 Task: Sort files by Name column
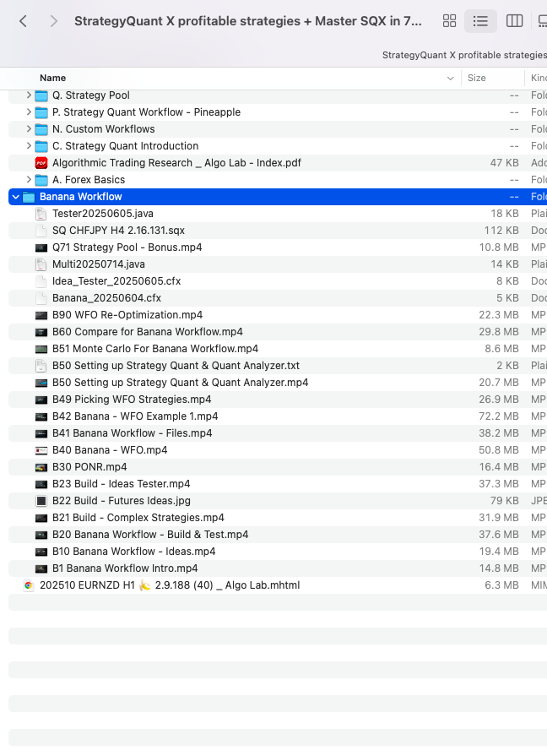tap(53, 78)
